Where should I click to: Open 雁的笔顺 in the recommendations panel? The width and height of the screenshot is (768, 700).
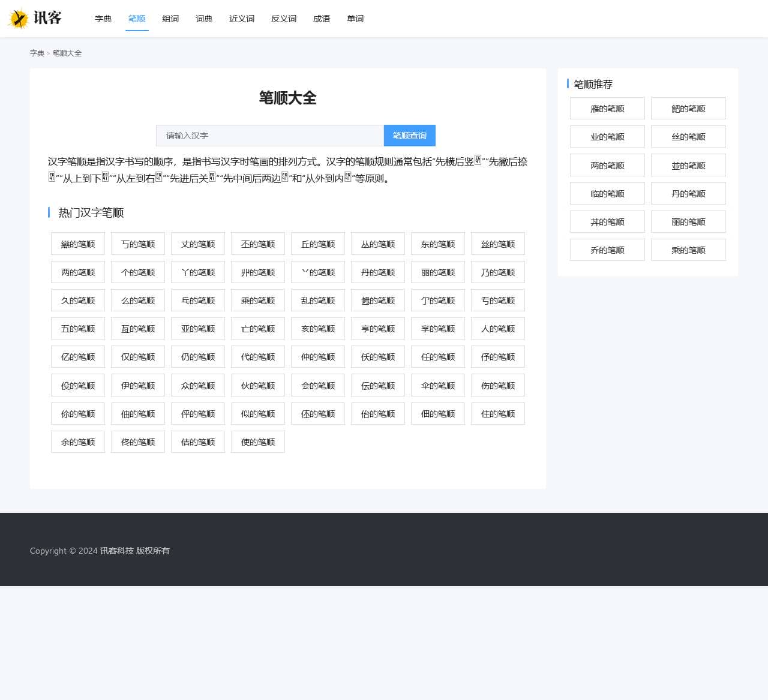click(x=607, y=108)
